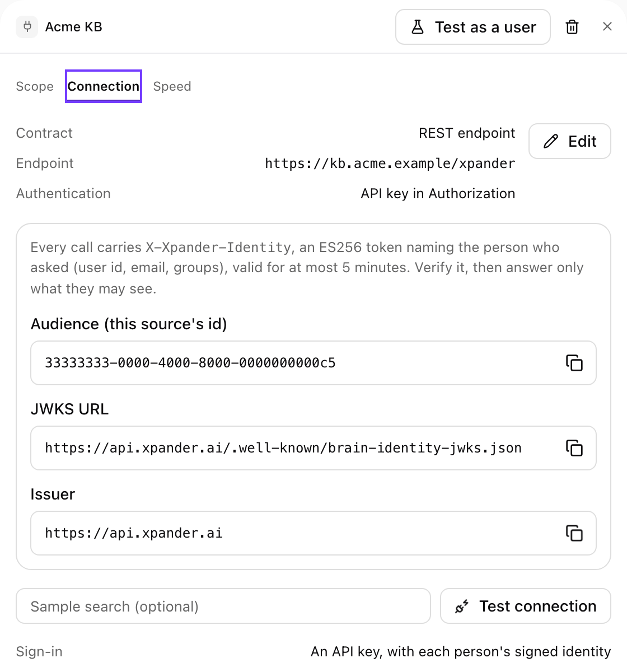Switch to the Scope tab
This screenshot has width=627, height=672.
35,86
